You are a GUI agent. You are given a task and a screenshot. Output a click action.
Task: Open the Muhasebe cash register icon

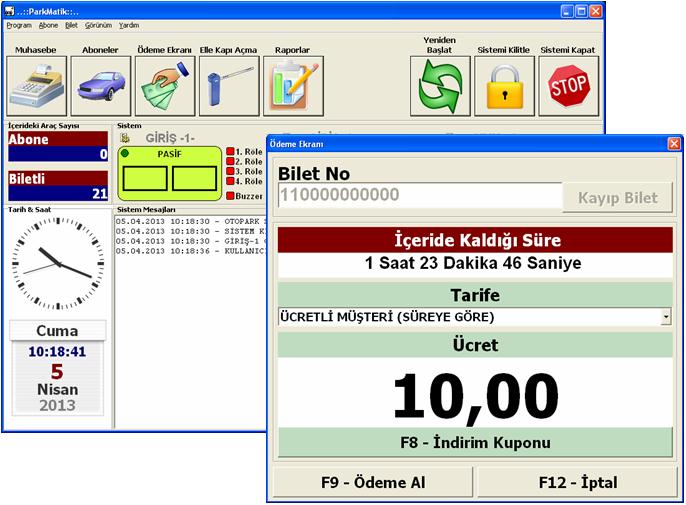point(37,87)
